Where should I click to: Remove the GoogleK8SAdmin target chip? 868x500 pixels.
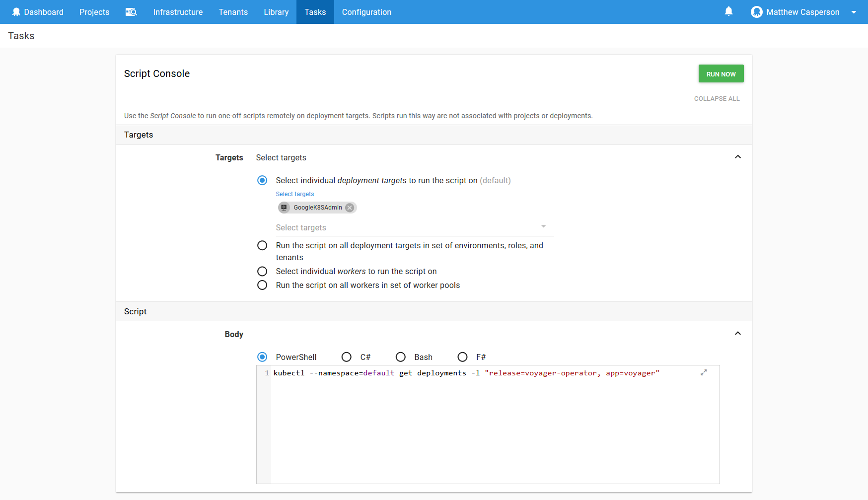tap(350, 208)
